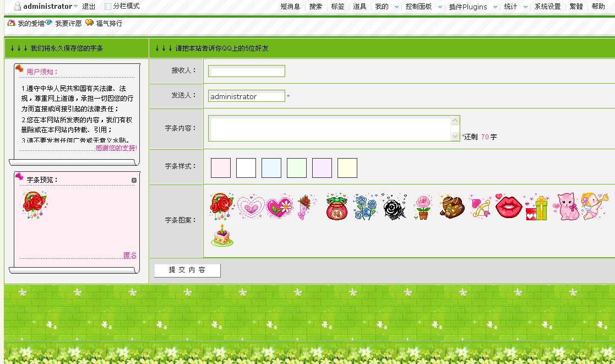Toggle the 分栏模式 checkbox
The width and height of the screenshot is (615, 364).
pos(108,6)
